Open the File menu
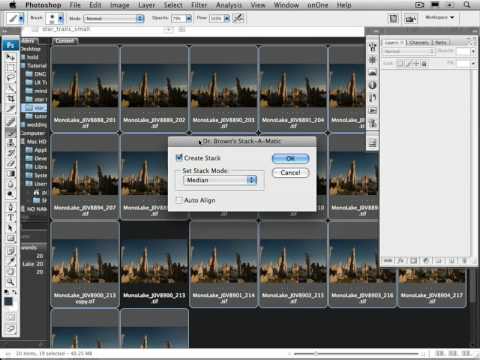 [75, 5]
